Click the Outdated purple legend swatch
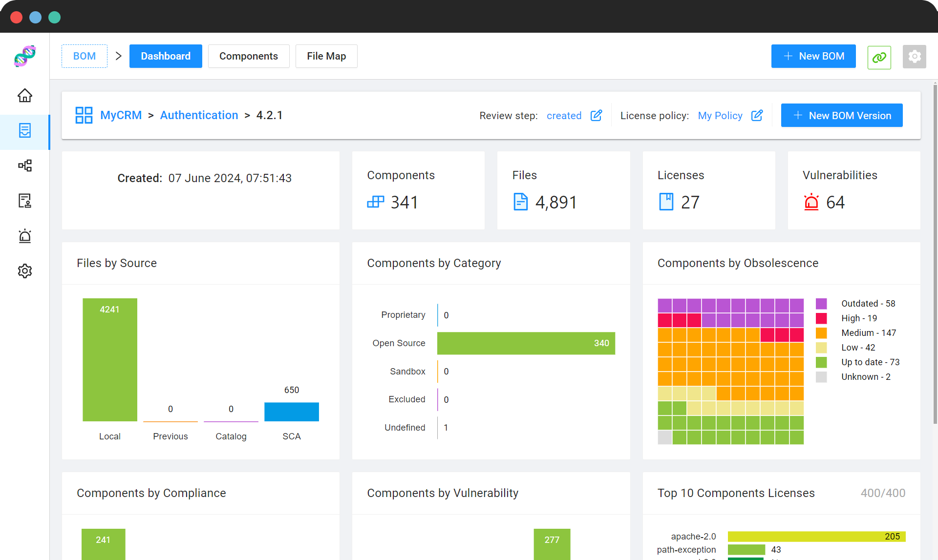 (821, 304)
